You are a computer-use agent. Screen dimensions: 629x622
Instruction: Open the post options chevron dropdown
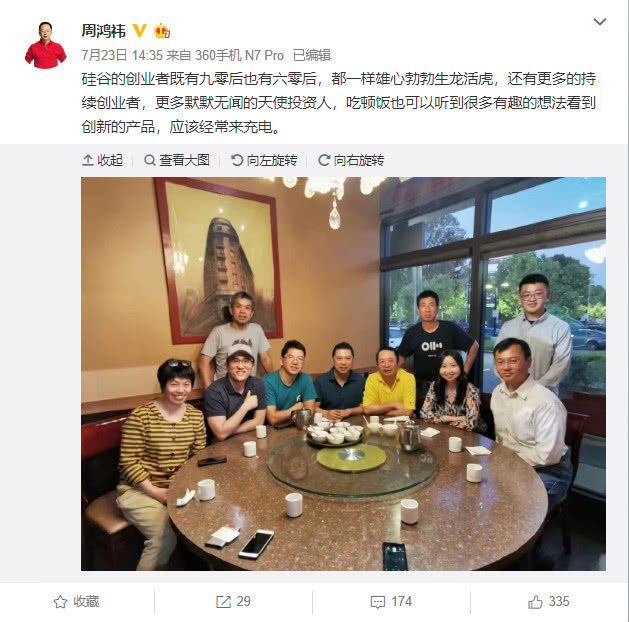click(x=599, y=22)
